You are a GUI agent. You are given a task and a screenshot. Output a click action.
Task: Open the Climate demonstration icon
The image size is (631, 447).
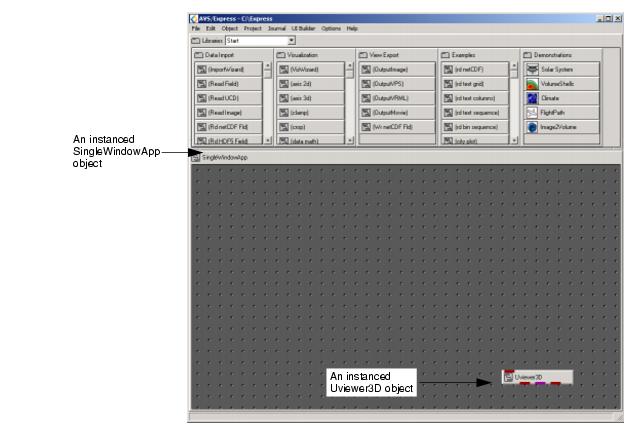(533, 99)
